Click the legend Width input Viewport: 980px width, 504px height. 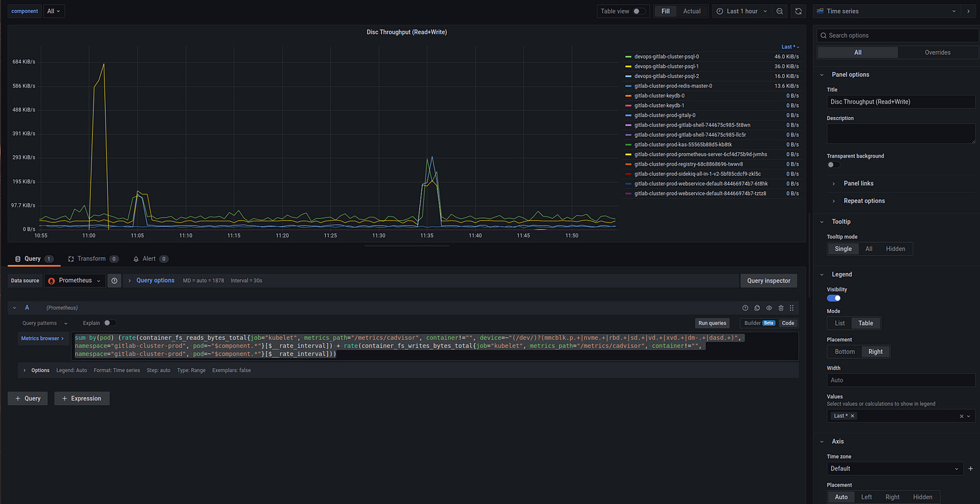(x=901, y=380)
